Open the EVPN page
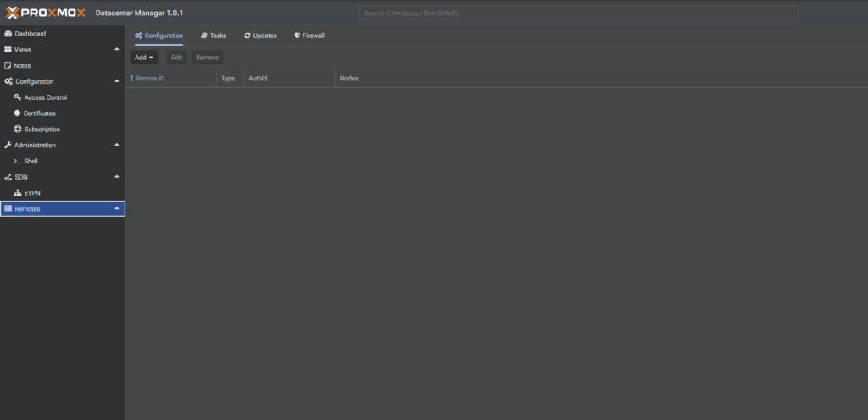Image resolution: width=868 pixels, height=420 pixels. click(63, 193)
